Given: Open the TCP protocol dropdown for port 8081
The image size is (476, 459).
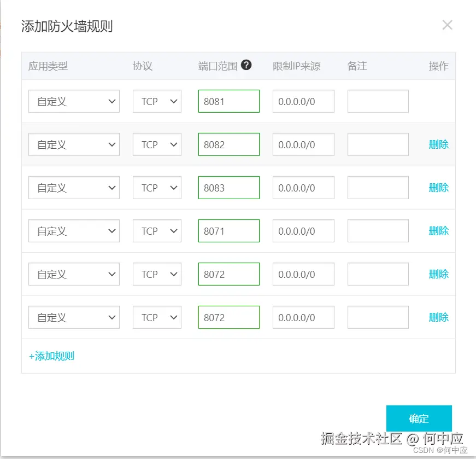Looking at the screenshot, I should pyautogui.click(x=157, y=101).
